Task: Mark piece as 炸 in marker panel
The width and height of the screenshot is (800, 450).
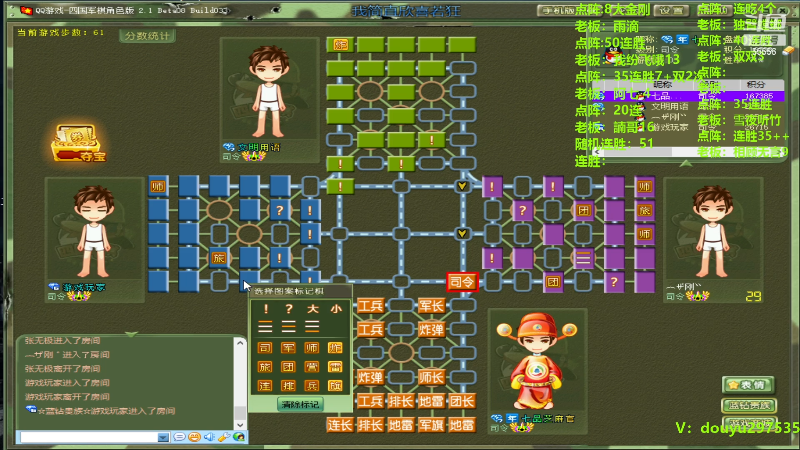Action: click(335, 348)
